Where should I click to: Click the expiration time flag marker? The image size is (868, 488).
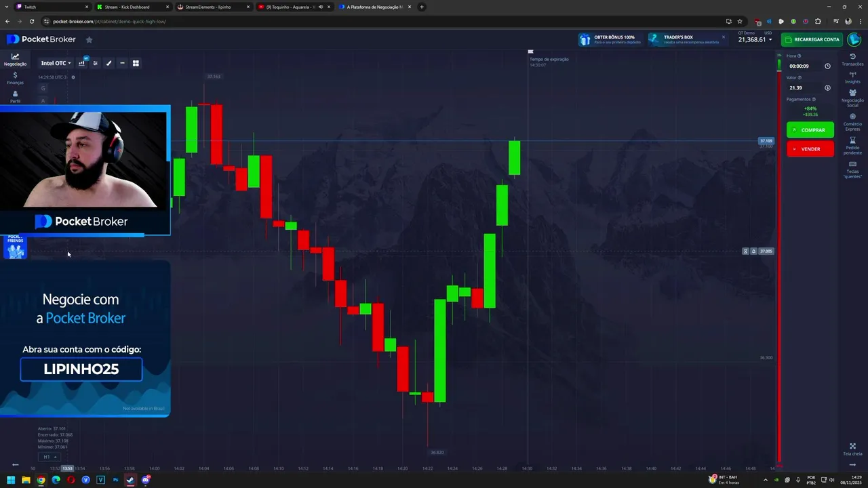point(531,52)
